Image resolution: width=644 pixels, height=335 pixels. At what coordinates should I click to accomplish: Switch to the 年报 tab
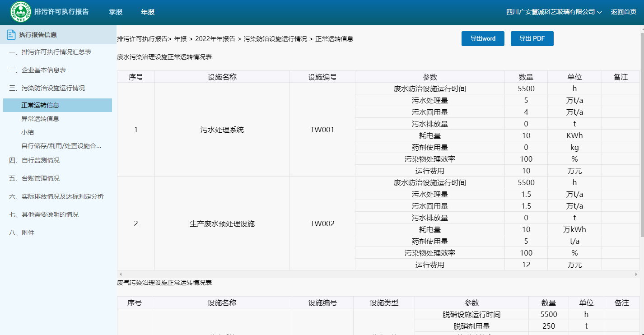point(148,12)
